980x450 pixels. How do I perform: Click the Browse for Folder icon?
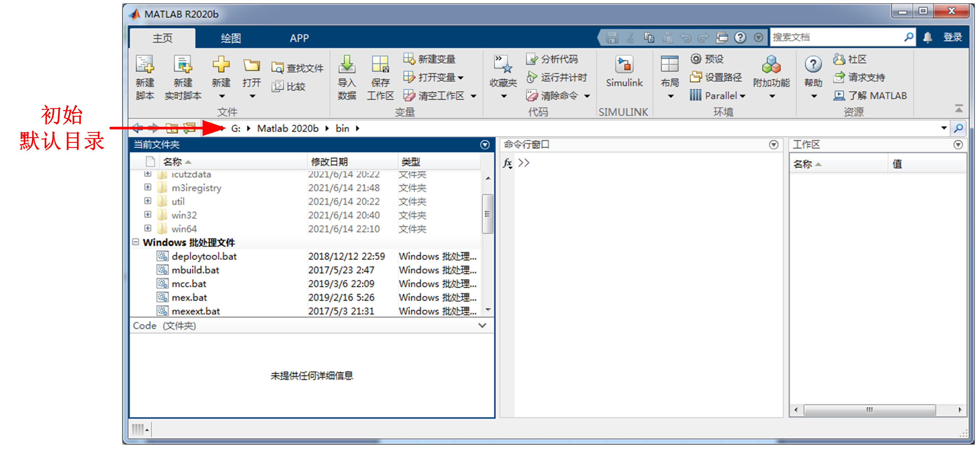tap(189, 128)
